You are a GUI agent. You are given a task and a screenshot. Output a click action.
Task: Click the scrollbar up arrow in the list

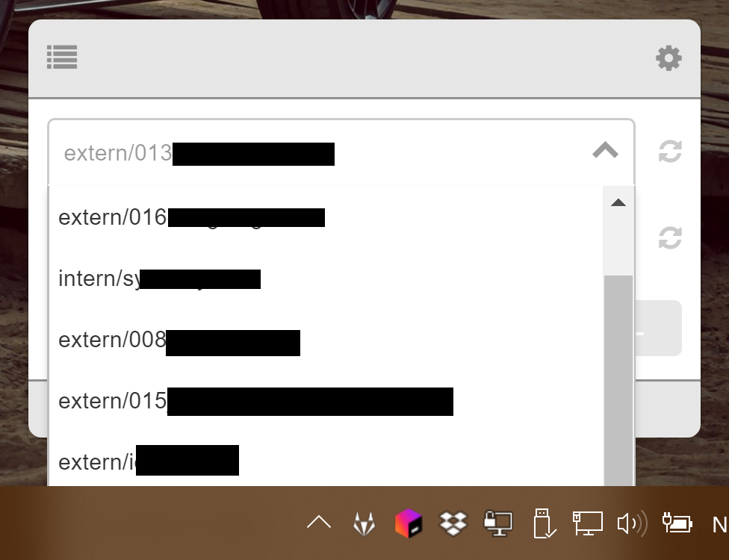[618, 202]
